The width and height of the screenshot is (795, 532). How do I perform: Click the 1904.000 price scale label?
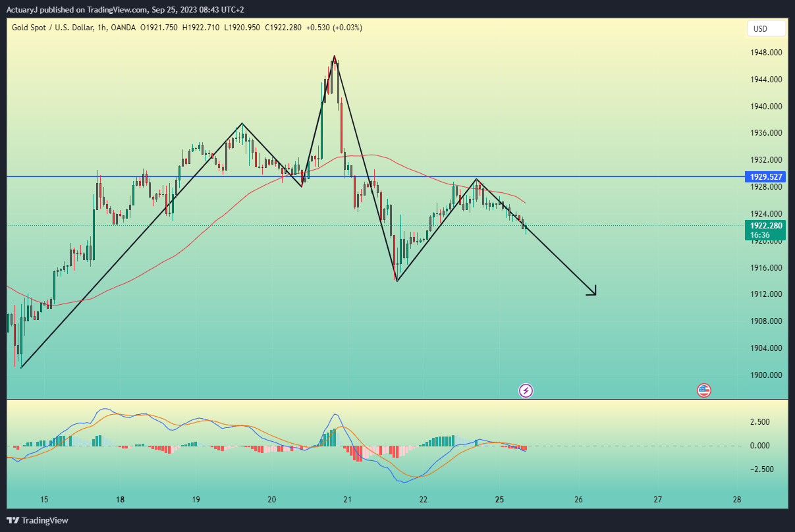[766, 348]
